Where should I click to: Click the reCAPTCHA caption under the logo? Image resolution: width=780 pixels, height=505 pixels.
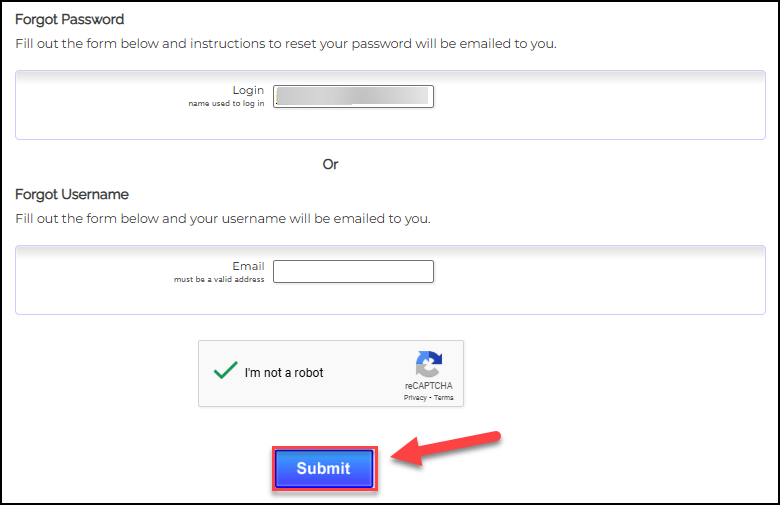pos(428,386)
